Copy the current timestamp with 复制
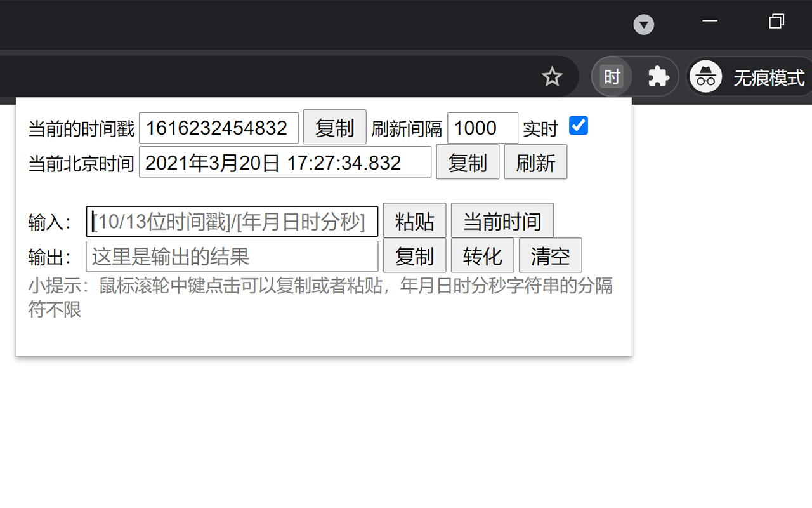 coord(334,127)
